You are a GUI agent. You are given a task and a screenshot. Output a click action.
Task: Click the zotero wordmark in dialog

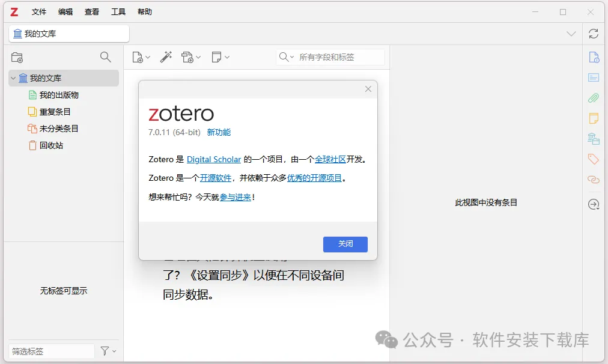pos(181,113)
